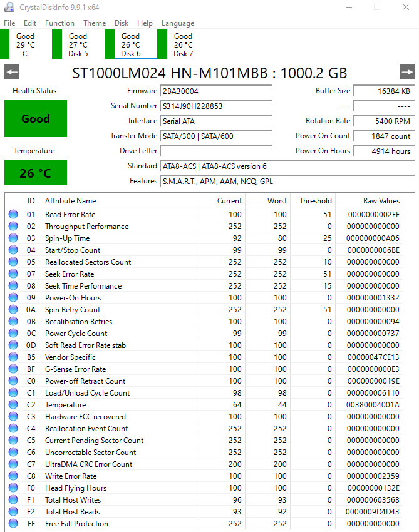Select the Disk 6 tab
The height and width of the screenshot is (532, 419).
pos(131,45)
